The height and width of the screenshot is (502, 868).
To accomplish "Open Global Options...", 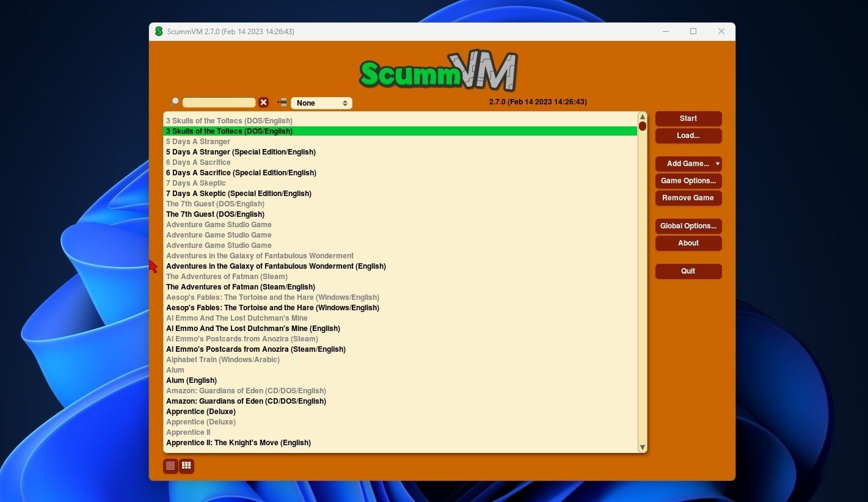I will 688,226.
